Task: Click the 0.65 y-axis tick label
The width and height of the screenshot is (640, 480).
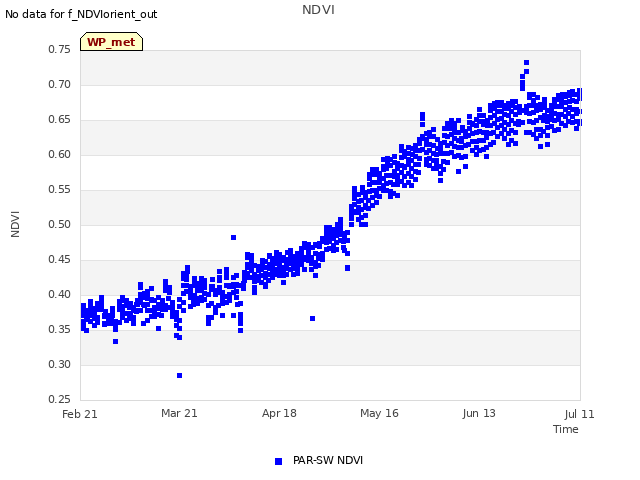Action: coord(59,120)
